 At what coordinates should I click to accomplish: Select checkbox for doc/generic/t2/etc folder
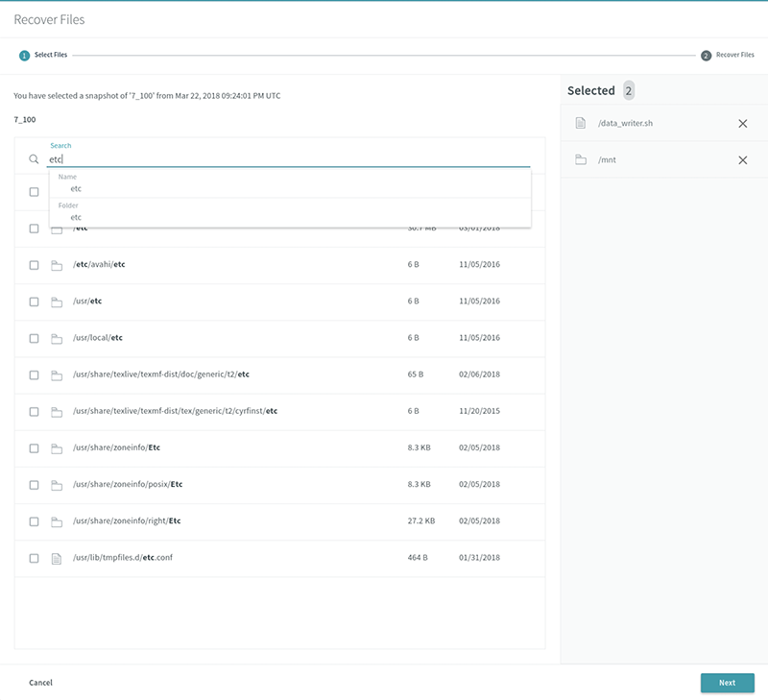pos(34,374)
